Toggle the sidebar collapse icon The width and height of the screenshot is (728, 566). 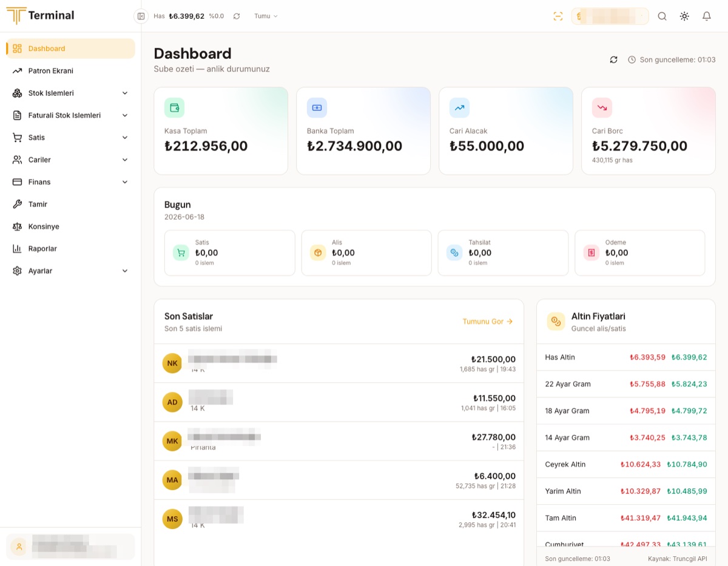[141, 16]
